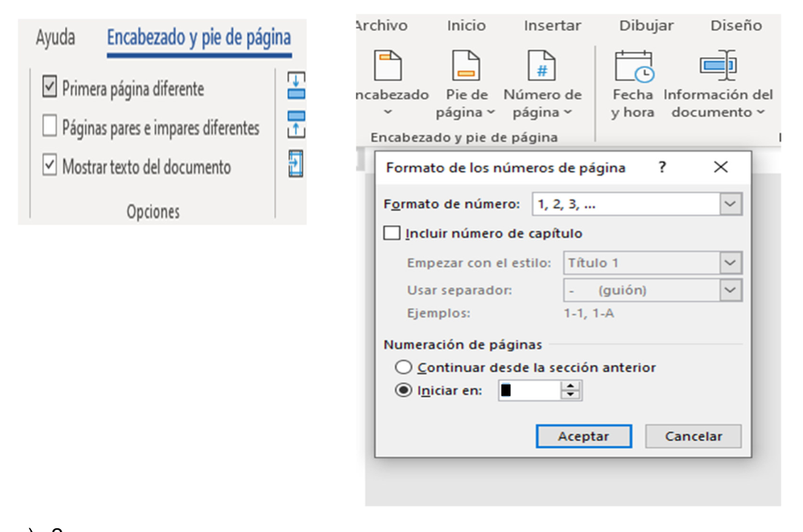Open Información del documento icon
Screen dimensions: 803x532
[x=717, y=66]
